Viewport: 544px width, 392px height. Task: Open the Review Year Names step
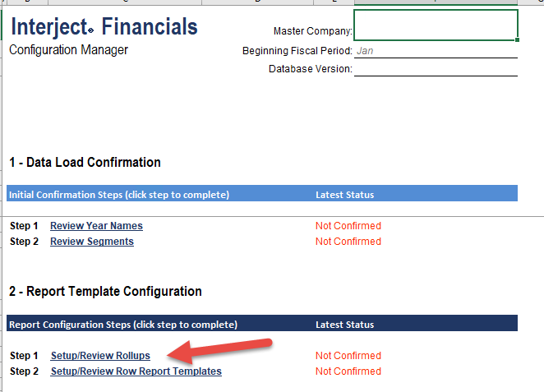tap(96, 226)
